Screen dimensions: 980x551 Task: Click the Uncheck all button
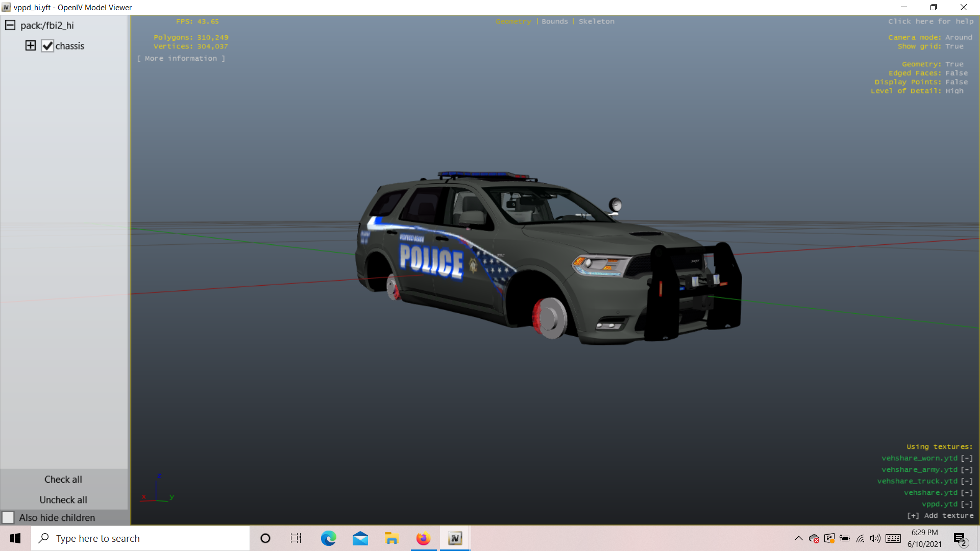pos(63,499)
